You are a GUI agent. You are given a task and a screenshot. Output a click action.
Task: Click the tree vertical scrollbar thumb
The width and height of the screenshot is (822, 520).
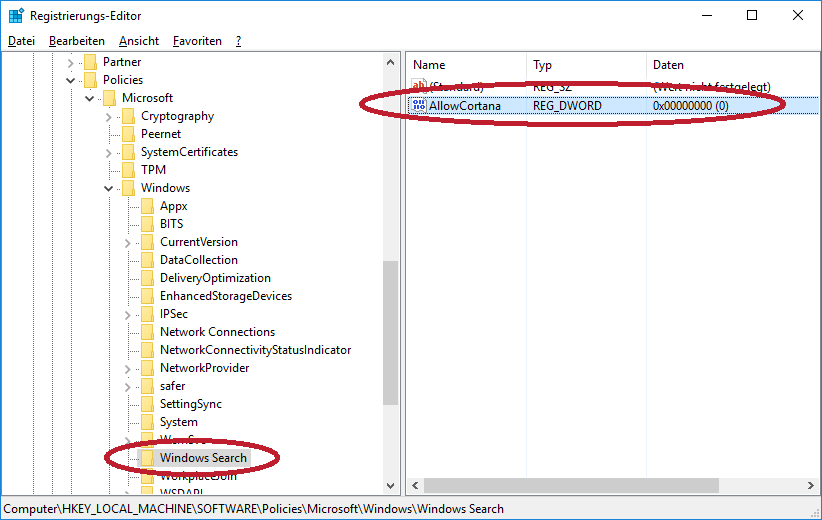coord(390,333)
